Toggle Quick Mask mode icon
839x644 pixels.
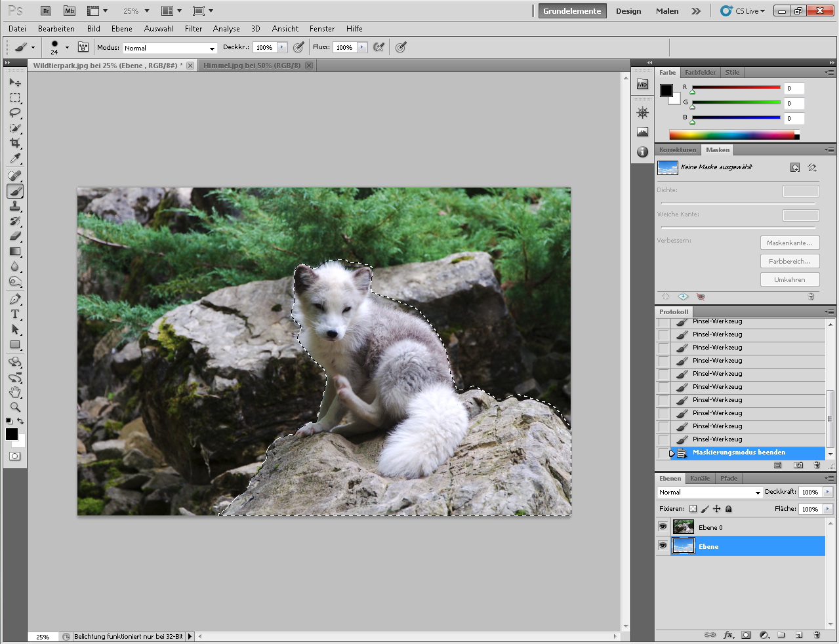coord(15,456)
